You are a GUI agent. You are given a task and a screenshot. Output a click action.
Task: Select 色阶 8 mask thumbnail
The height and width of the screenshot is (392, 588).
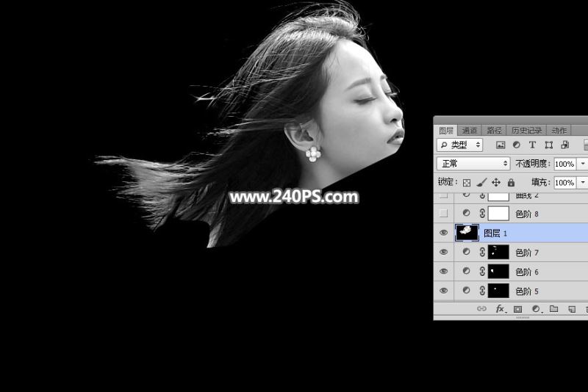[498, 214]
